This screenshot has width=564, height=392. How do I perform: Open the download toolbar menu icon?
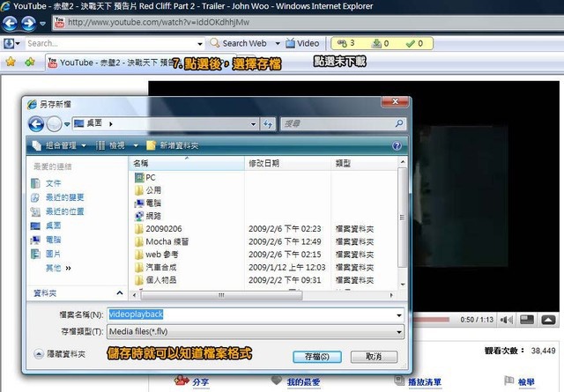coord(11,43)
